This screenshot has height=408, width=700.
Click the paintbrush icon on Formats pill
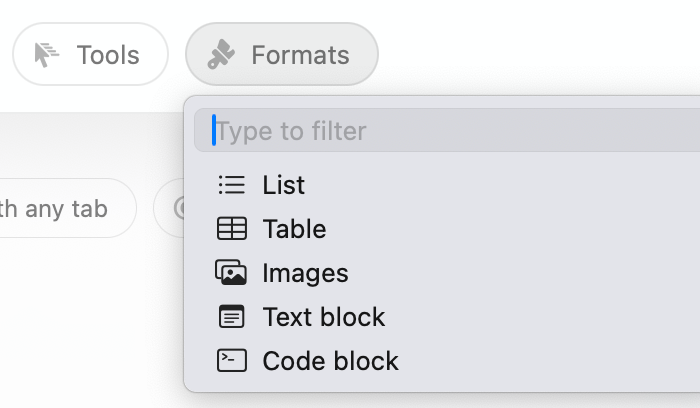click(x=221, y=54)
